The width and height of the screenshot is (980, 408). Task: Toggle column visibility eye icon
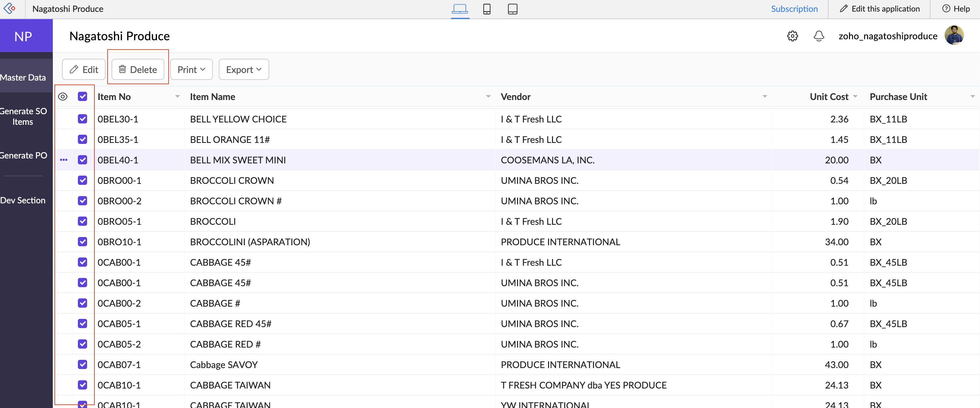click(63, 97)
